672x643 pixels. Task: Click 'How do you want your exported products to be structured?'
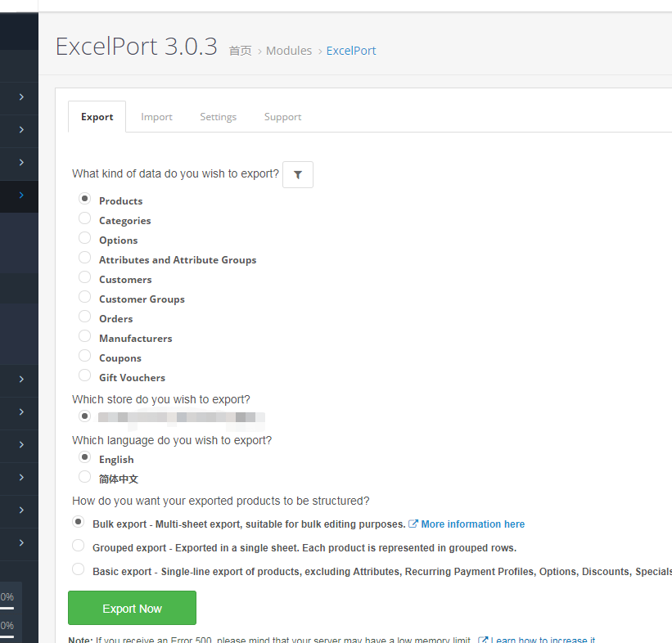coord(221,501)
